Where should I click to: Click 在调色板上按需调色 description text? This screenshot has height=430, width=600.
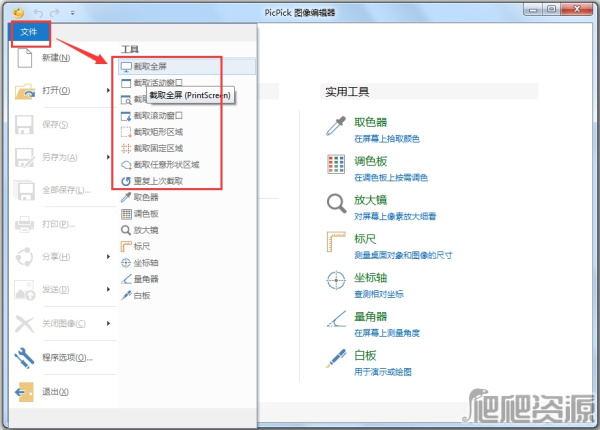tap(391, 178)
